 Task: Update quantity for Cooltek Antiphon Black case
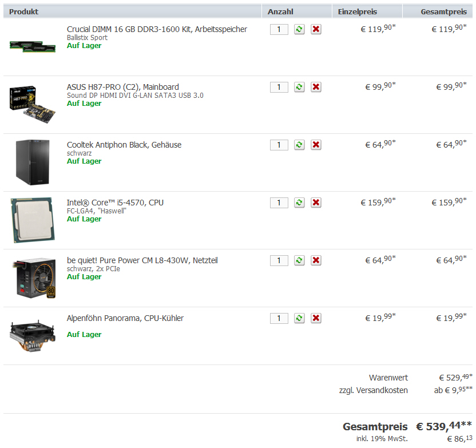coord(299,145)
